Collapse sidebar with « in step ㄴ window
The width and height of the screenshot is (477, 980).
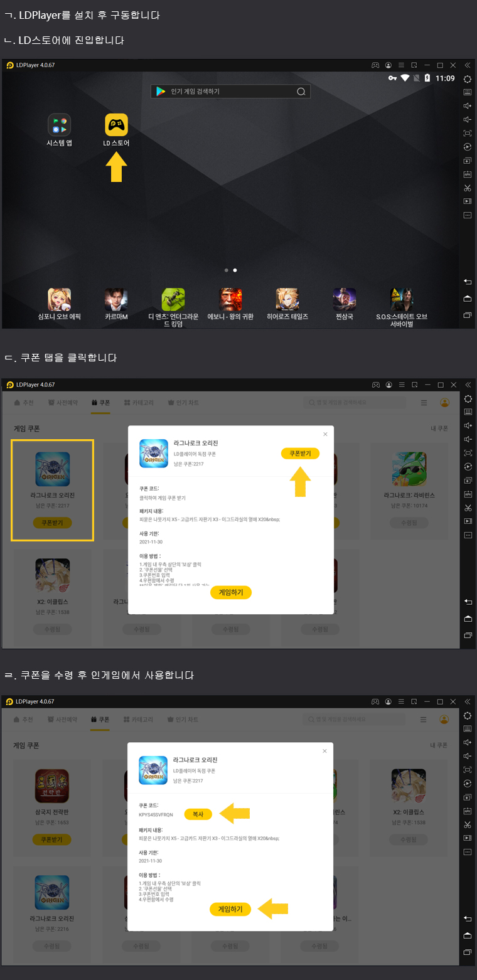click(x=468, y=65)
